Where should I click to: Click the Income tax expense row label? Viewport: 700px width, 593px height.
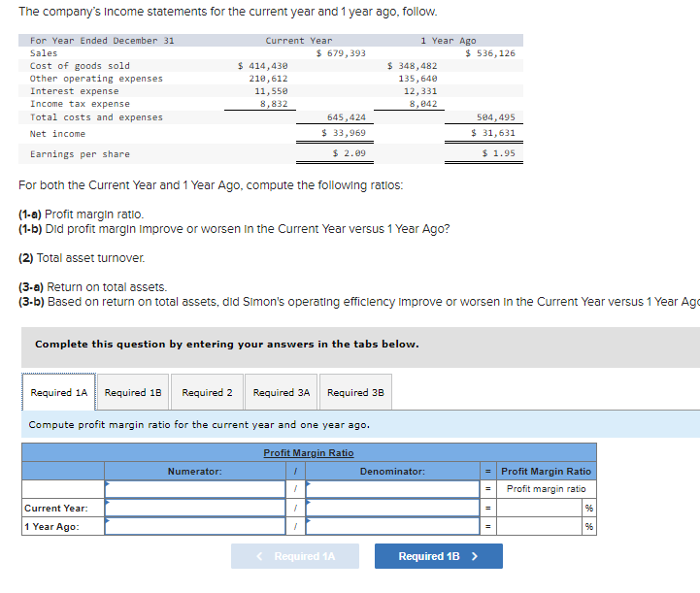[80, 104]
